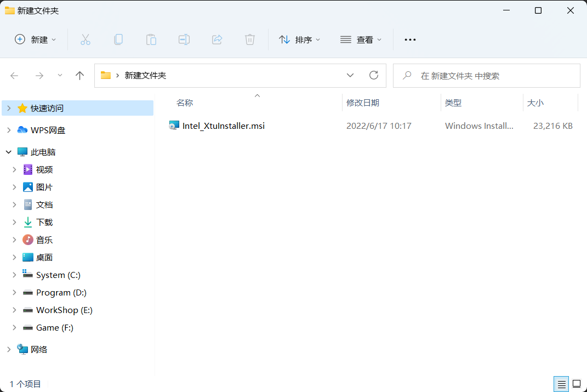Open the 新建 (New) dropdown menu
The width and height of the screenshot is (587, 392).
[36, 39]
